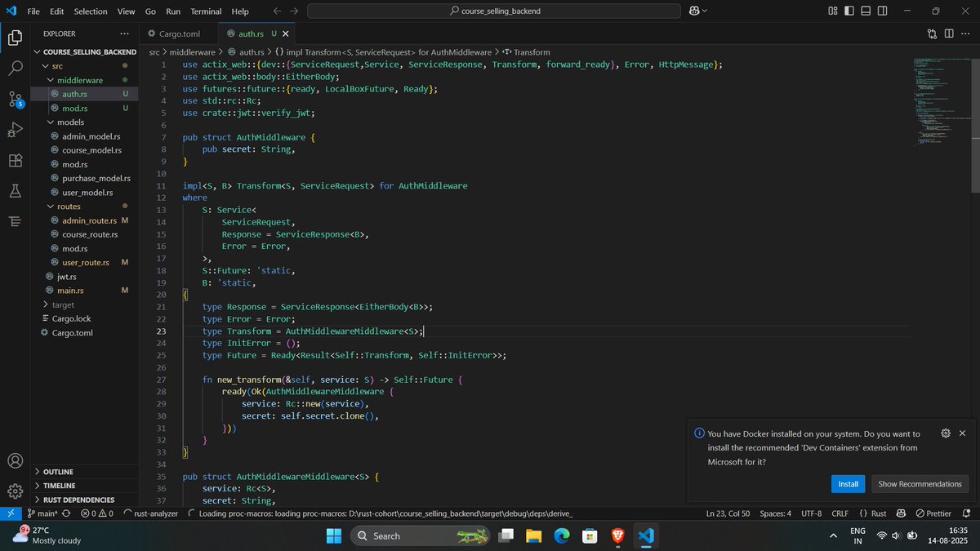Click Ln 23, Col 50 cursor position
The image size is (980, 551).
[728, 513]
